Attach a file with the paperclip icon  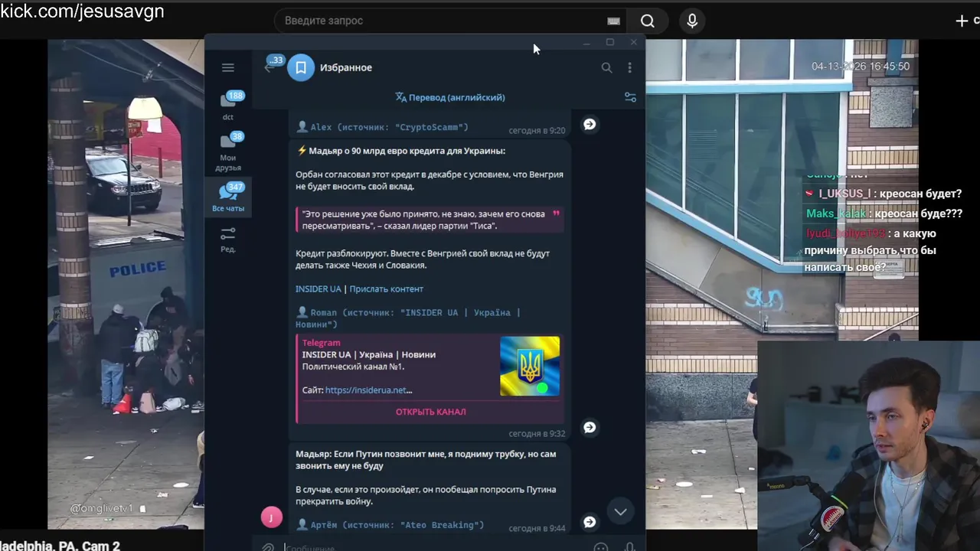click(268, 547)
